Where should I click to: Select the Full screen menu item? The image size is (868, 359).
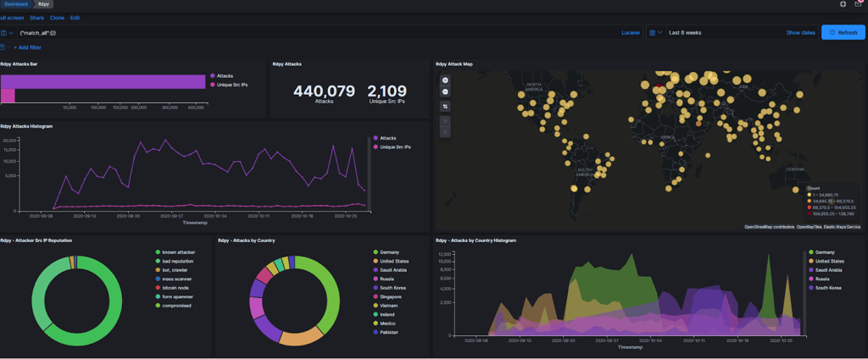(x=12, y=18)
